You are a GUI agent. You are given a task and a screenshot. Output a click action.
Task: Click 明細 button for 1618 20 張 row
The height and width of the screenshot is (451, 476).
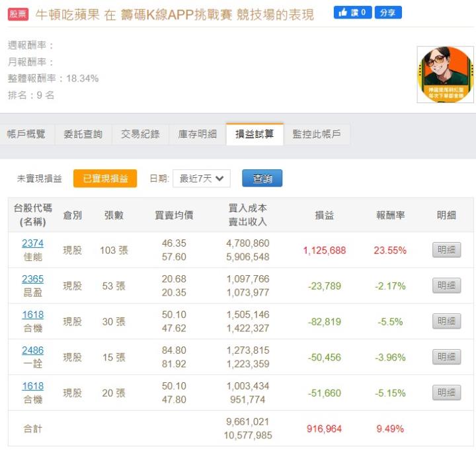(446, 393)
